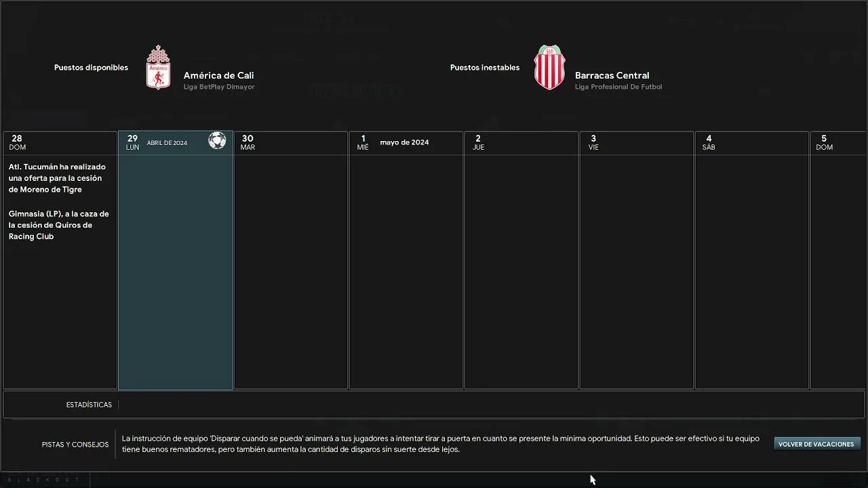Click the 'Disparar cuando se pueda' tip text

tap(441, 444)
